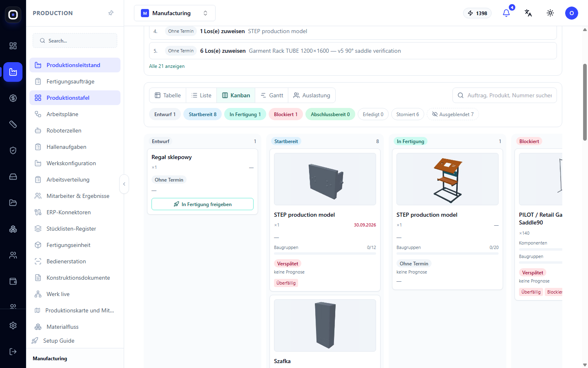Toggle the Entwurf 1 status filter
The width and height of the screenshot is (588, 368).
[x=165, y=114]
